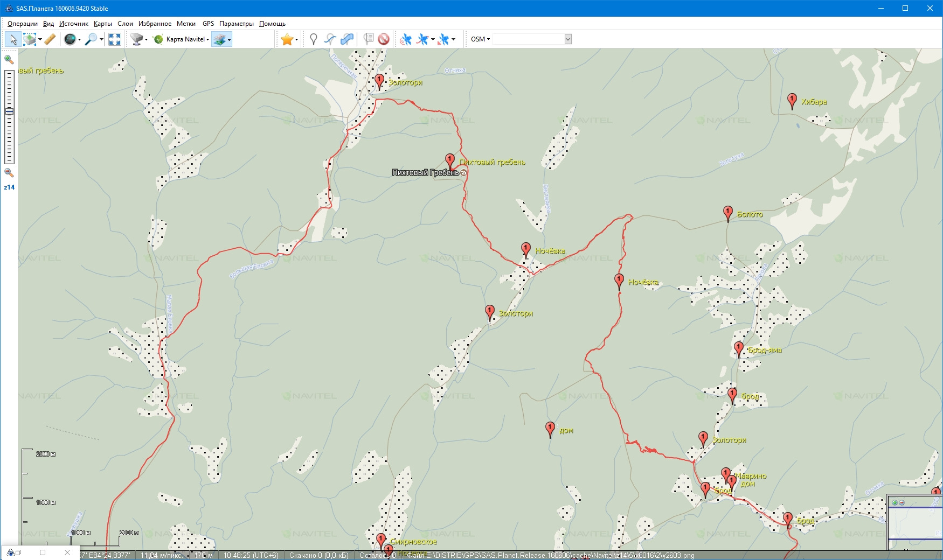This screenshot has width=943, height=560.
Task: Zoom out with the minus magnifier
Action: pos(9,173)
